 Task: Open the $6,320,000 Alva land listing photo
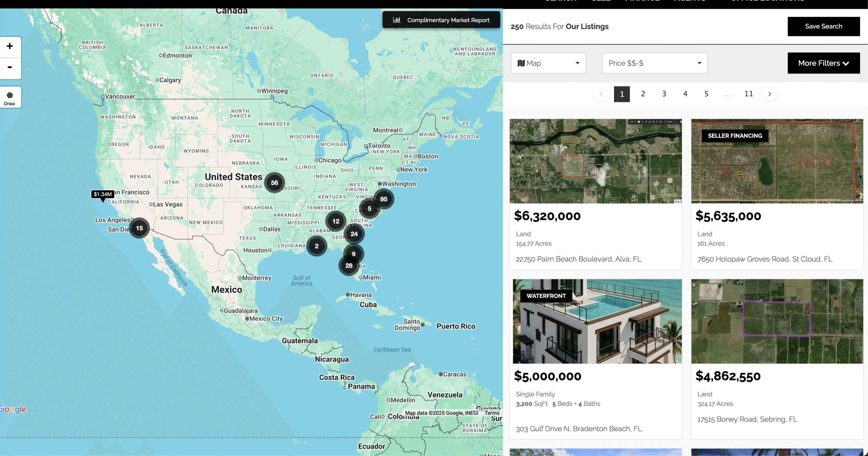coord(595,161)
